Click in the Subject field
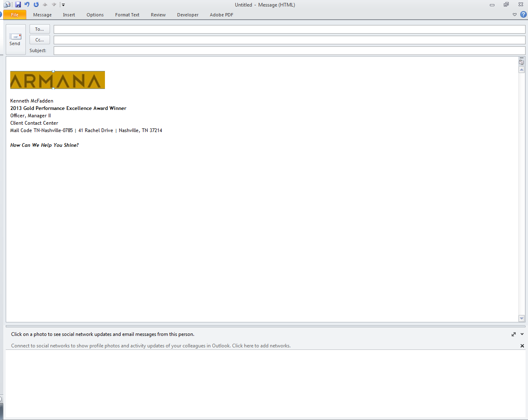Image resolution: width=528 pixels, height=420 pixels. coord(289,50)
